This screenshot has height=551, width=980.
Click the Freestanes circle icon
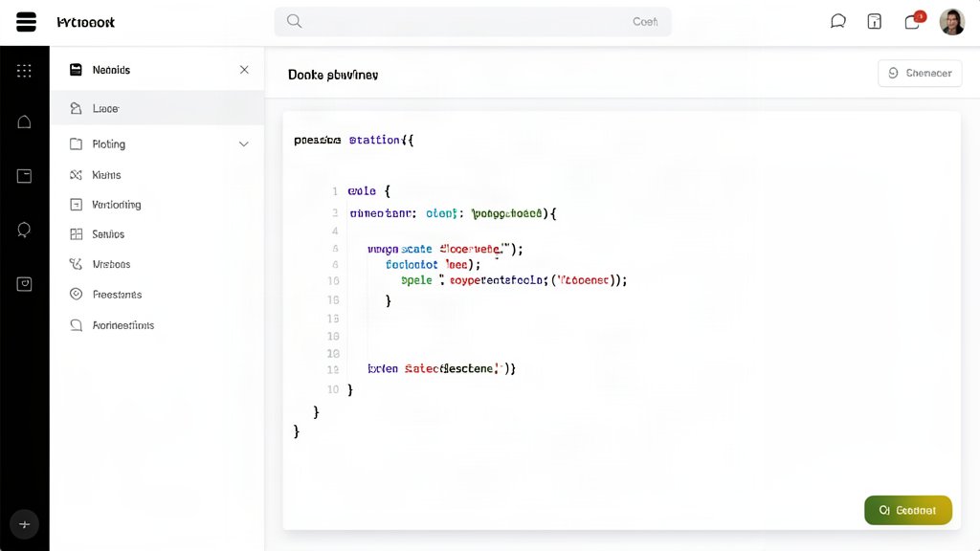click(76, 295)
